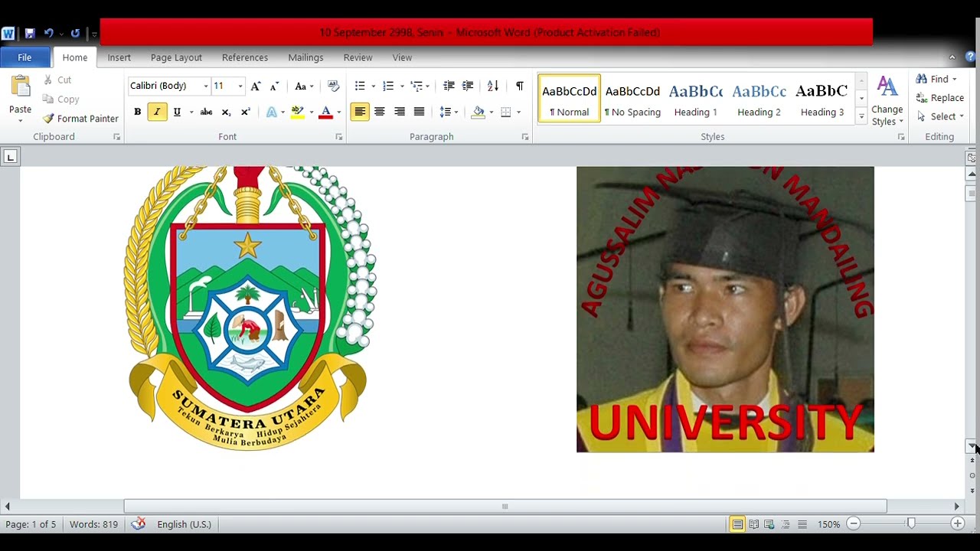Open Change Styles menu
Screen dimensions: 980x551
(887, 100)
